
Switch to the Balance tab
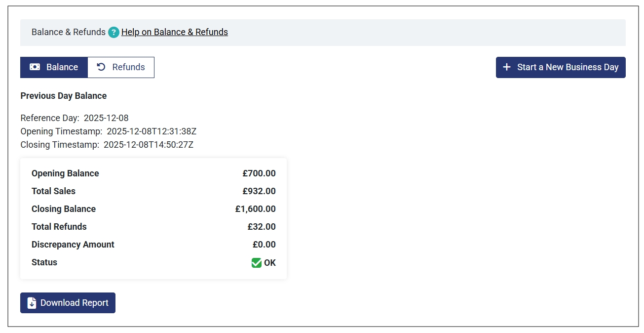[54, 67]
